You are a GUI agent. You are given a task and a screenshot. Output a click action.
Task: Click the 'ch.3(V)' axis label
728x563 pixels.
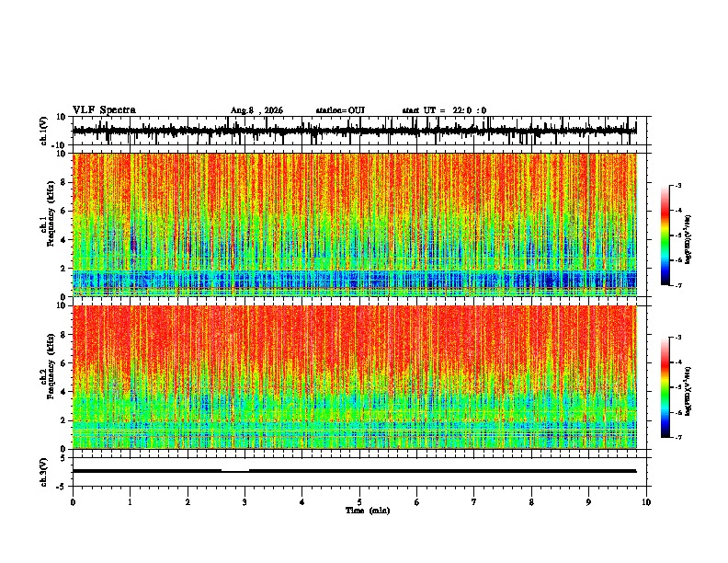click(x=44, y=472)
